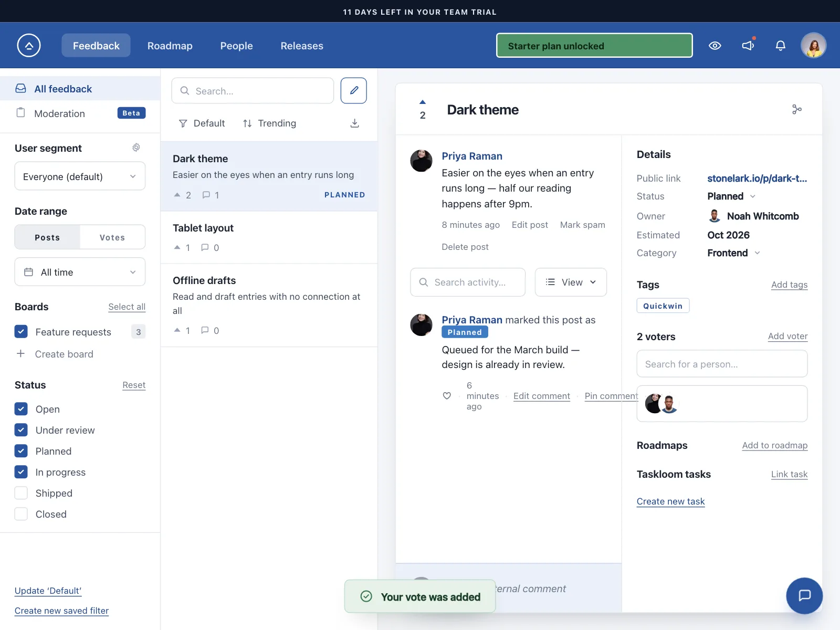
Task: Upvote Tablet layout in the list
Action: 177,247
